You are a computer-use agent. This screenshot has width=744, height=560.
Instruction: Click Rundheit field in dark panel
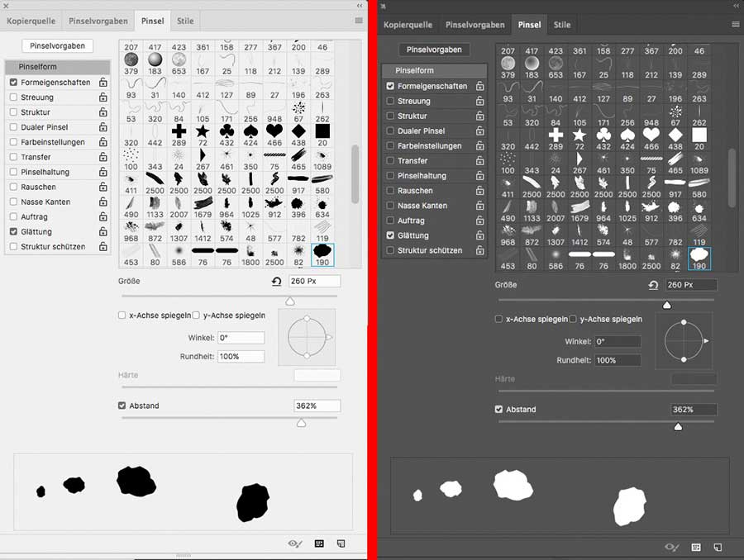(618, 360)
